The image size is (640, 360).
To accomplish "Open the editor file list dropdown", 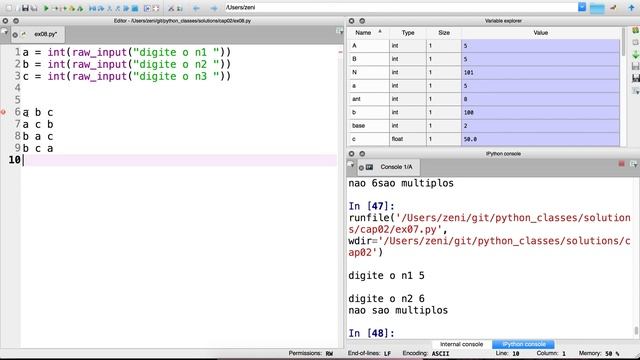I will tap(4, 32).
